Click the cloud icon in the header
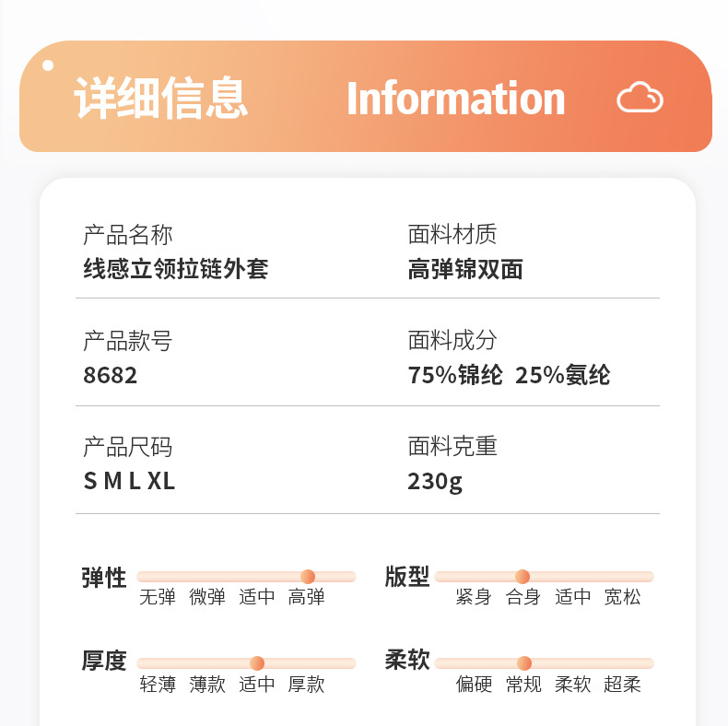This screenshot has height=726, width=728. point(640,98)
